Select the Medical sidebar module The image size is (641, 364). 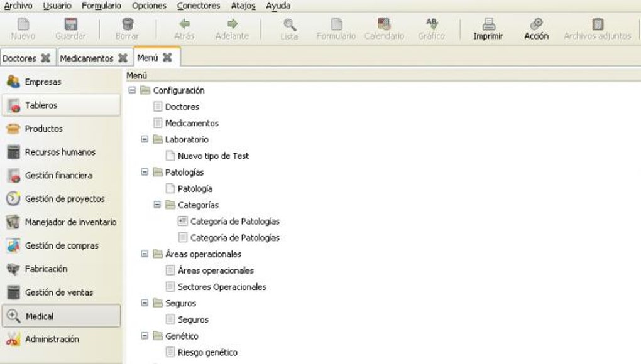[x=62, y=316]
